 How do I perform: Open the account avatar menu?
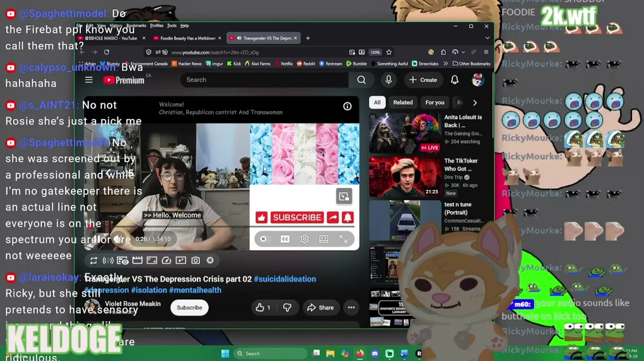477,80
